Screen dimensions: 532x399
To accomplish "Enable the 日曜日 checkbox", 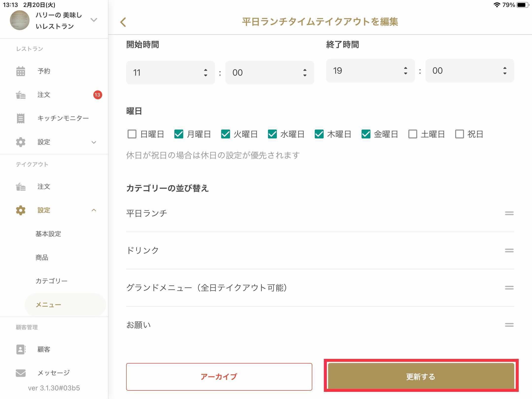I will pyautogui.click(x=132, y=134).
